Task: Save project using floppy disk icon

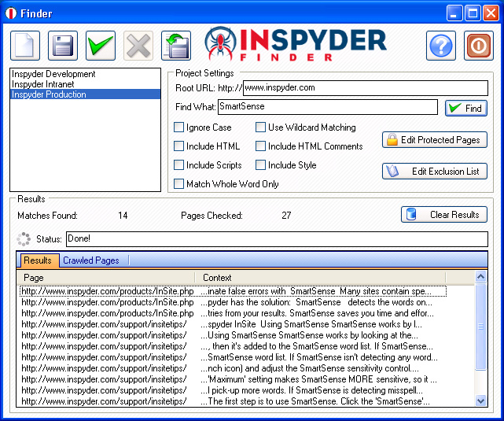Action: pyautogui.click(x=63, y=46)
